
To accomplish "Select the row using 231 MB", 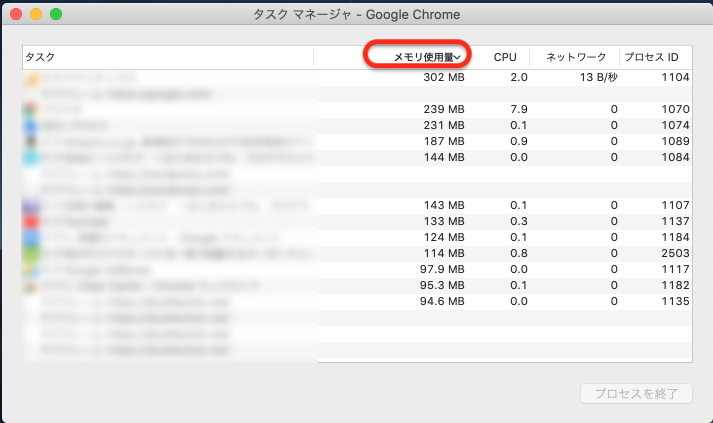I will (x=357, y=125).
